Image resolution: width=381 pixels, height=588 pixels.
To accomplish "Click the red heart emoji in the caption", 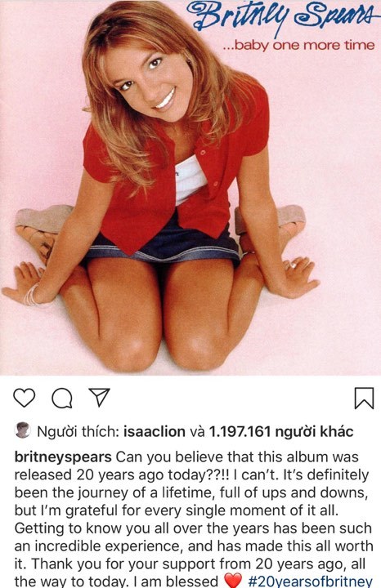I will point(233,581).
